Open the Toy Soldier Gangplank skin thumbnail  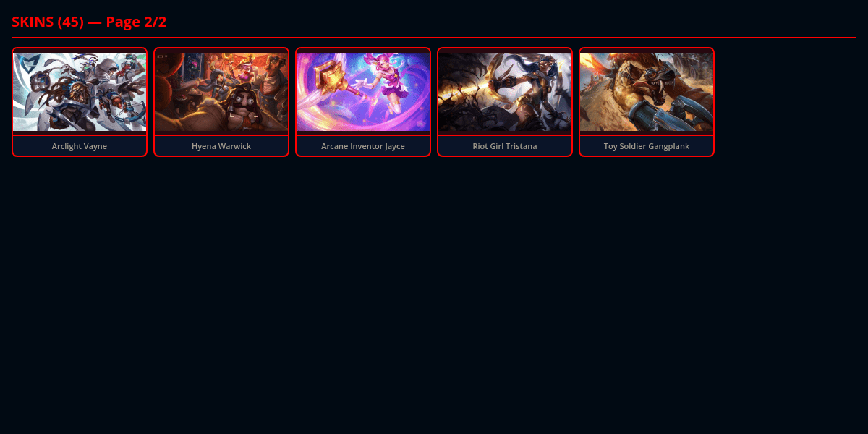point(647,92)
